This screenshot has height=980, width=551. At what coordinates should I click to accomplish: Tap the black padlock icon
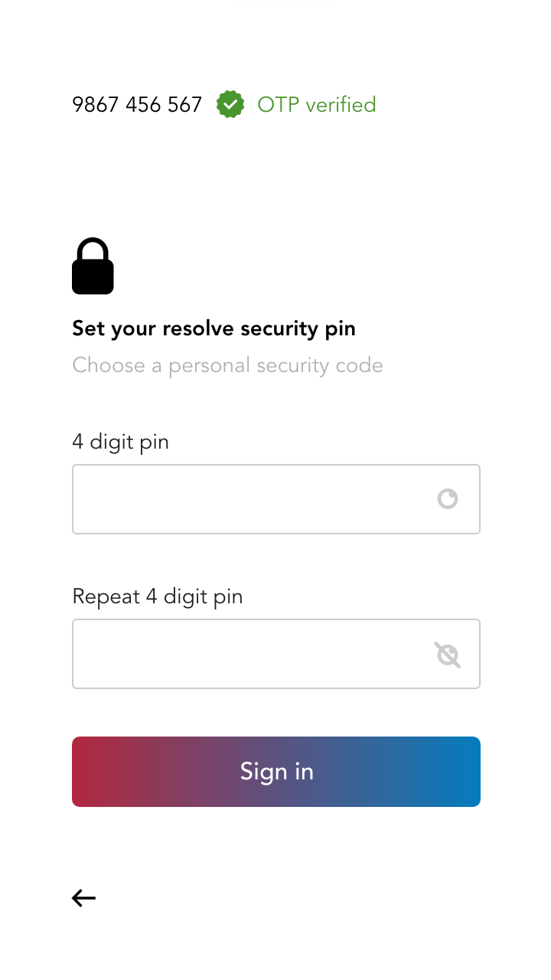93,266
